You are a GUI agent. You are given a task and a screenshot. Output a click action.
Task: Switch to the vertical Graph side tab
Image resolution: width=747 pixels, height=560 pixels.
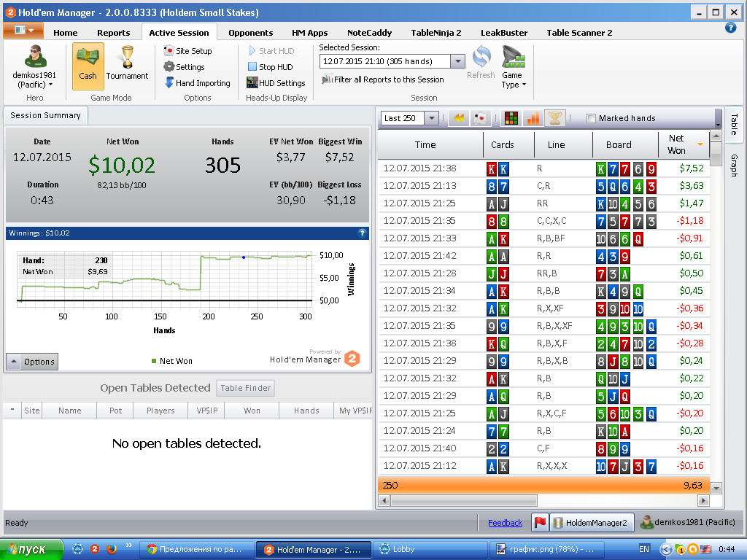(x=734, y=166)
